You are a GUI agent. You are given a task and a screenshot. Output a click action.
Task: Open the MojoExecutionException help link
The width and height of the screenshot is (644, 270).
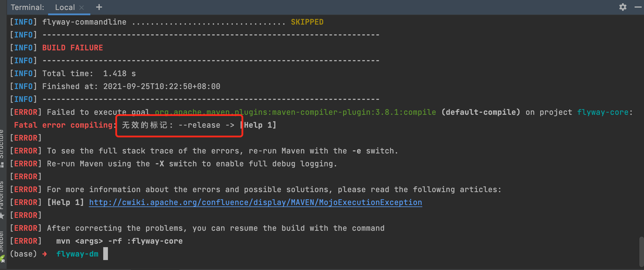[x=255, y=202]
